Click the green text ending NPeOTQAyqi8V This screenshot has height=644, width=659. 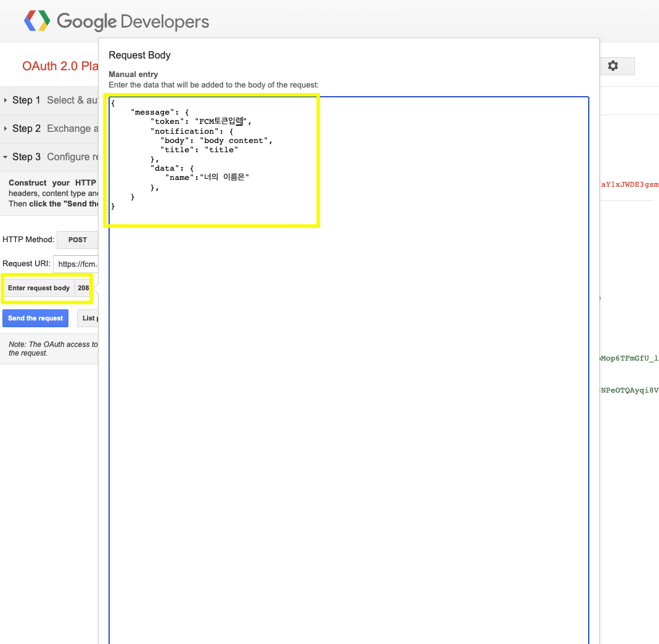pos(629,390)
